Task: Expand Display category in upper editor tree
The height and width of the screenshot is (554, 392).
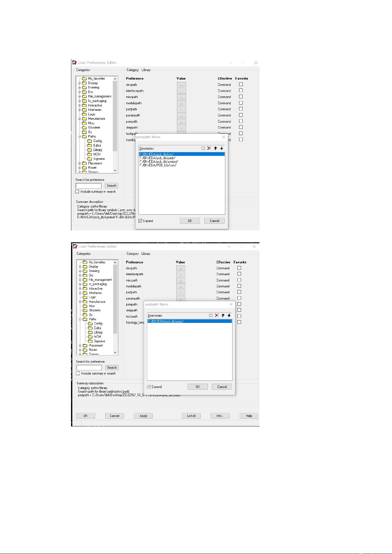Action: (x=79, y=83)
